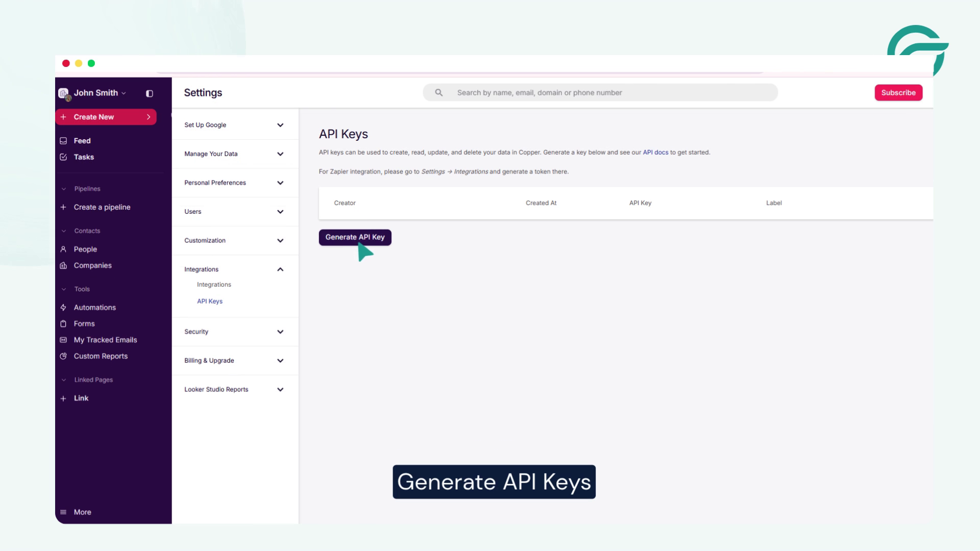Screen dimensions: 980x551
Task: Open My Tracked Emails
Action: tap(105, 340)
